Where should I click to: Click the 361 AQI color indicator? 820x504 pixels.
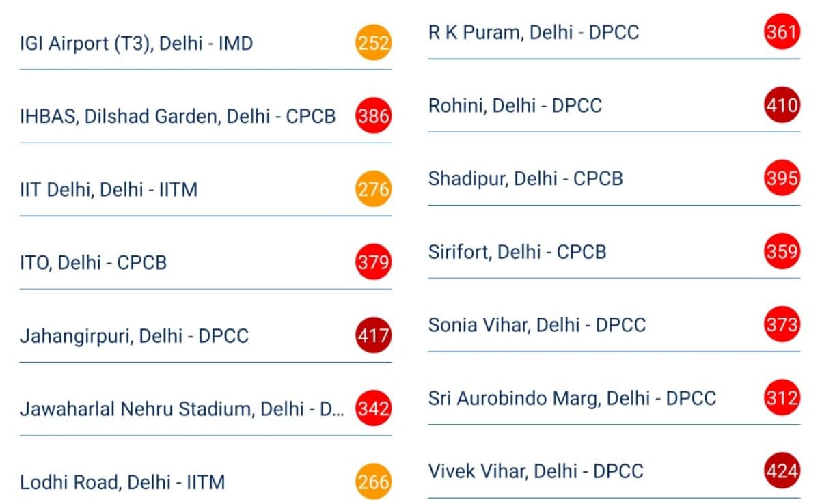coord(782,33)
